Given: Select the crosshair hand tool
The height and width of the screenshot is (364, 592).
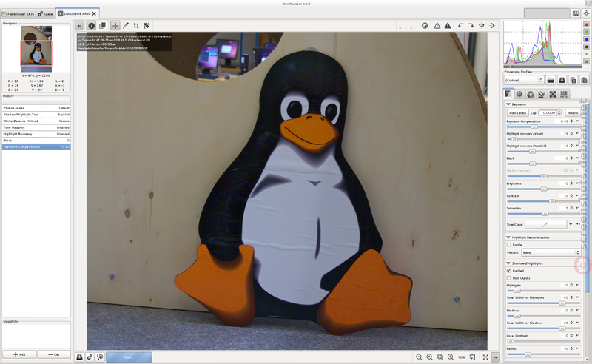Looking at the screenshot, I should pyautogui.click(x=115, y=26).
